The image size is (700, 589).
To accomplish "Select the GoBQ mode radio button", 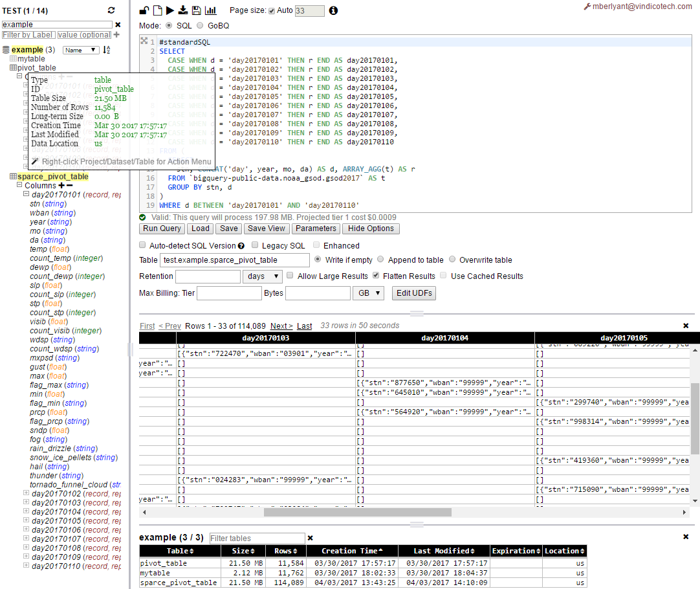I will [x=200, y=26].
